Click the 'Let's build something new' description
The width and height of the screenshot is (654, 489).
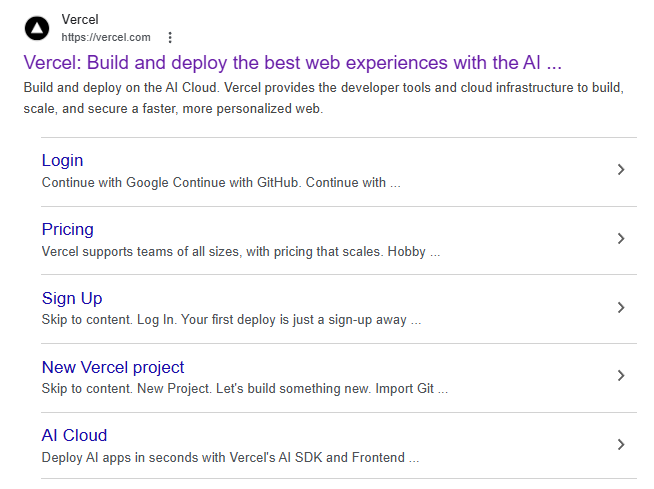245,389
